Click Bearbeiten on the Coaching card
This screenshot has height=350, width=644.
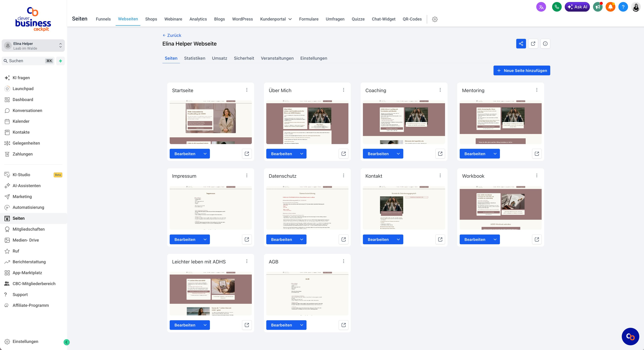(x=378, y=154)
